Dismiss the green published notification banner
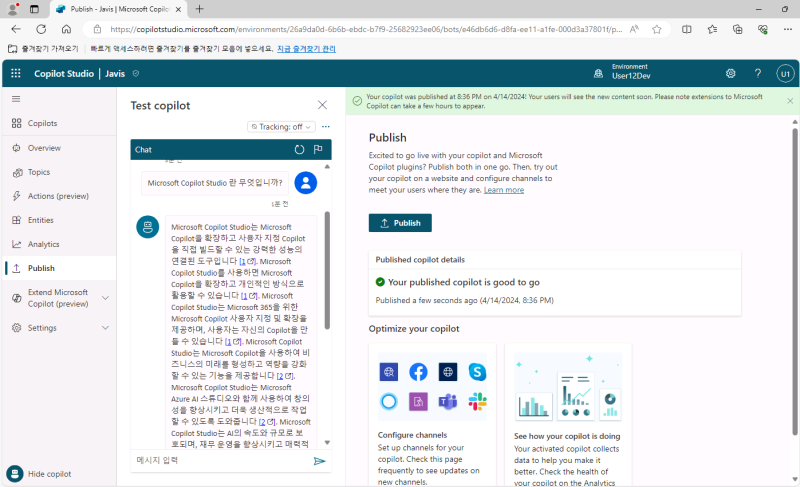Screen dimensions: 800x487 (x=790, y=101)
